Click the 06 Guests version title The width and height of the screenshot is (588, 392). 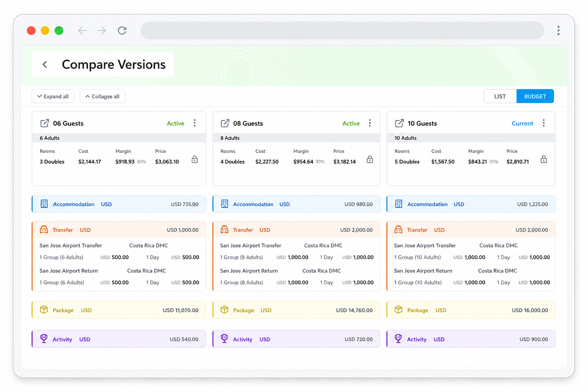68,123
